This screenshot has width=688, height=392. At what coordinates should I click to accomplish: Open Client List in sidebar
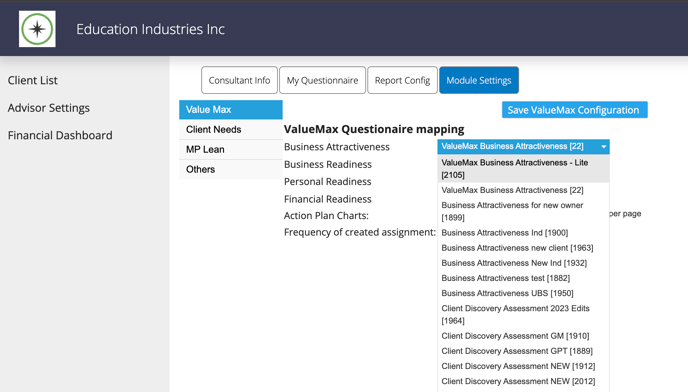click(32, 80)
